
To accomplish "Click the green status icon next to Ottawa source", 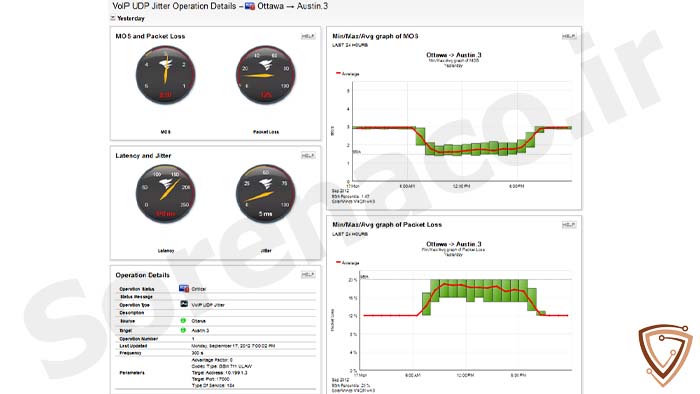I will [x=183, y=321].
